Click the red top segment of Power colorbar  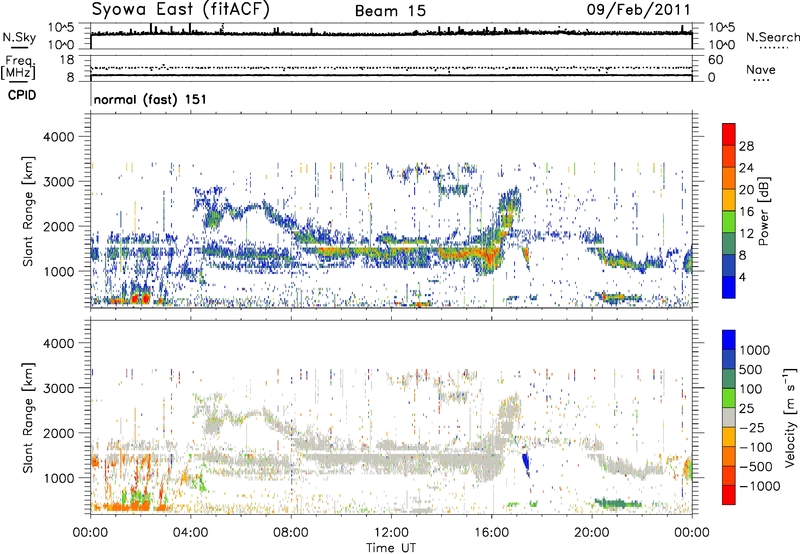(729, 134)
